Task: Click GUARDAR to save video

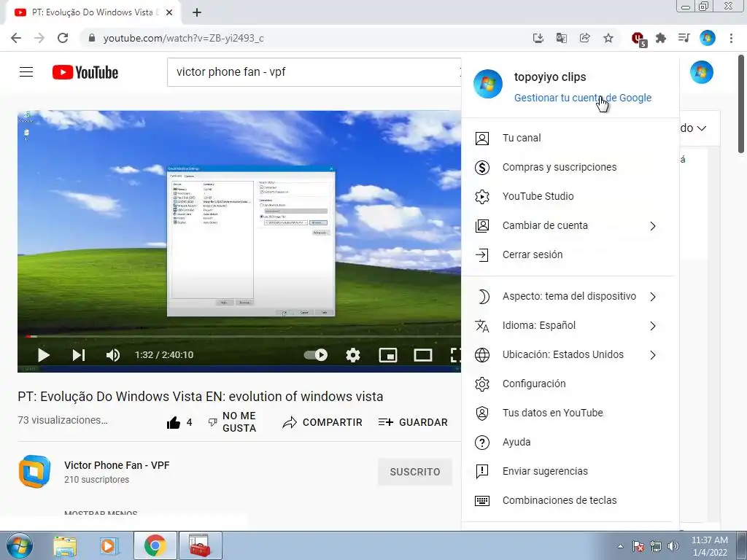Action: 413,422
